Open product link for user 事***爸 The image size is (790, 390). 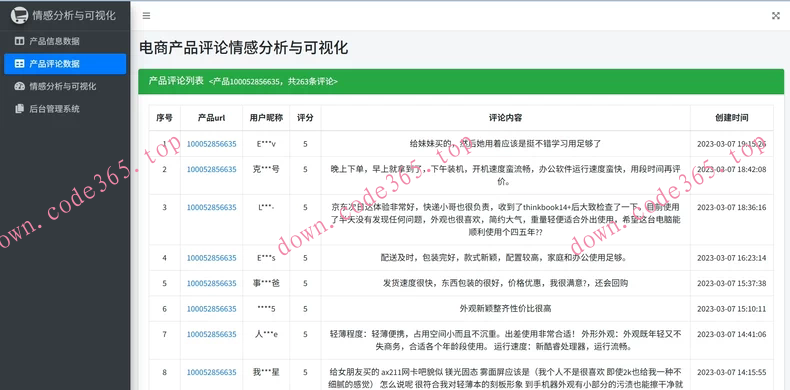tap(212, 283)
